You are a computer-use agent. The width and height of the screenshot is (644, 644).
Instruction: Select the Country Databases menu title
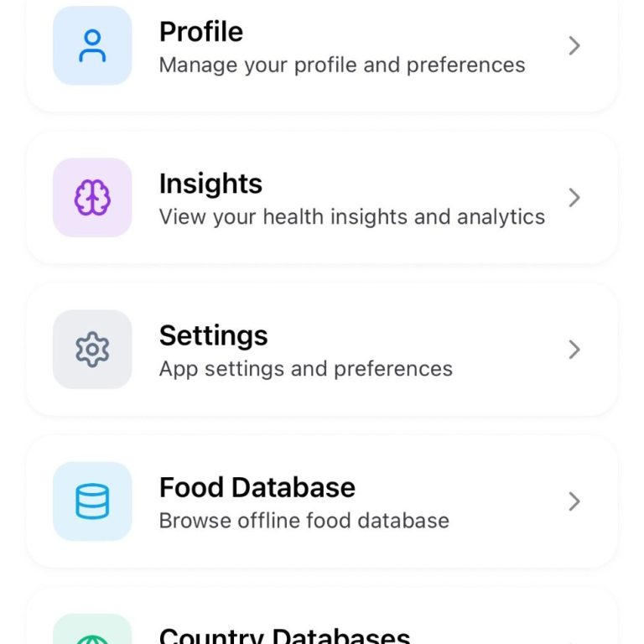[x=285, y=636]
